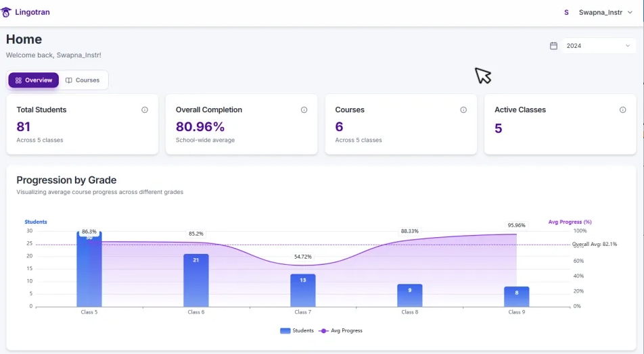Click the calendar icon beside year selector

tap(553, 46)
